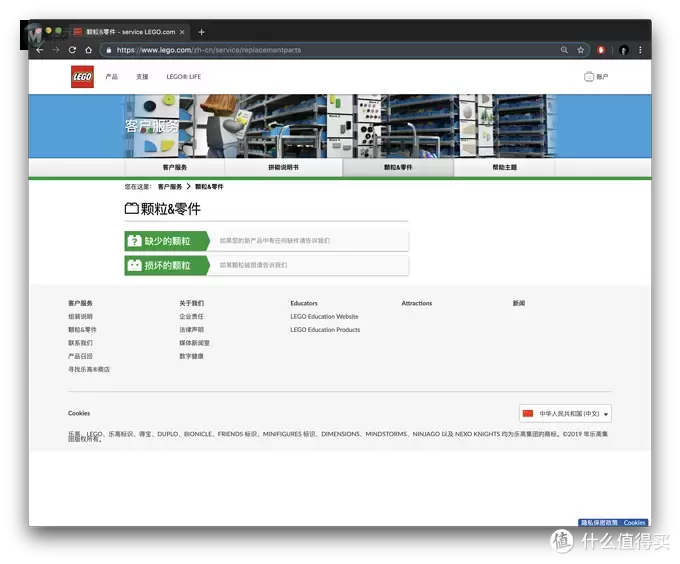This screenshot has height=564, width=680.
Task: Click the padlock site info icon
Action: (109, 50)
